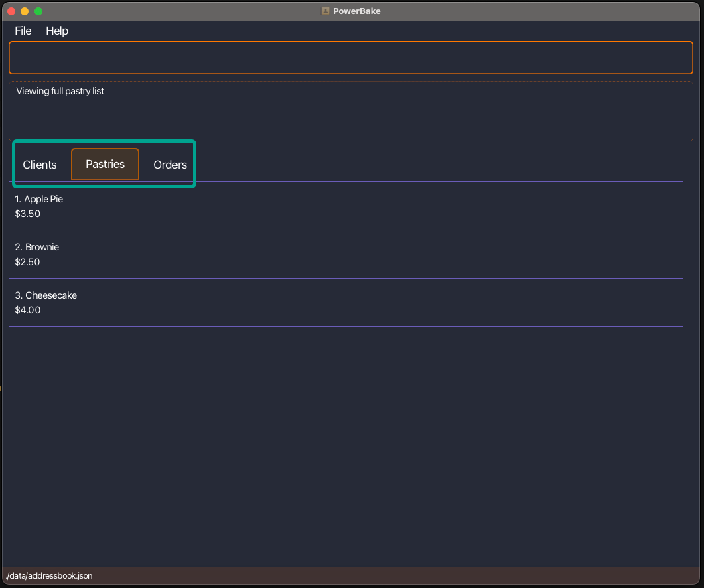
Task: Click the PowerBake title text
Action: (x=356, y=11)
